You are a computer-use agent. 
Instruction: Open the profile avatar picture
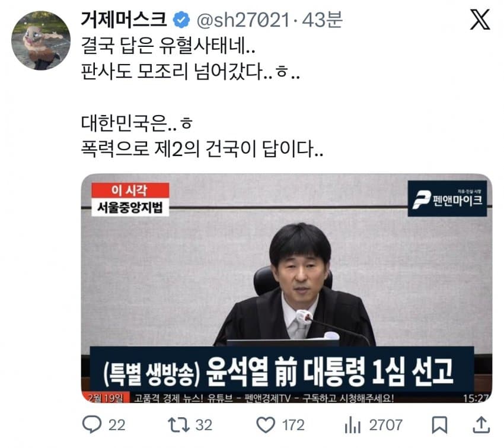pyautogui.click(x=41, y=40)
